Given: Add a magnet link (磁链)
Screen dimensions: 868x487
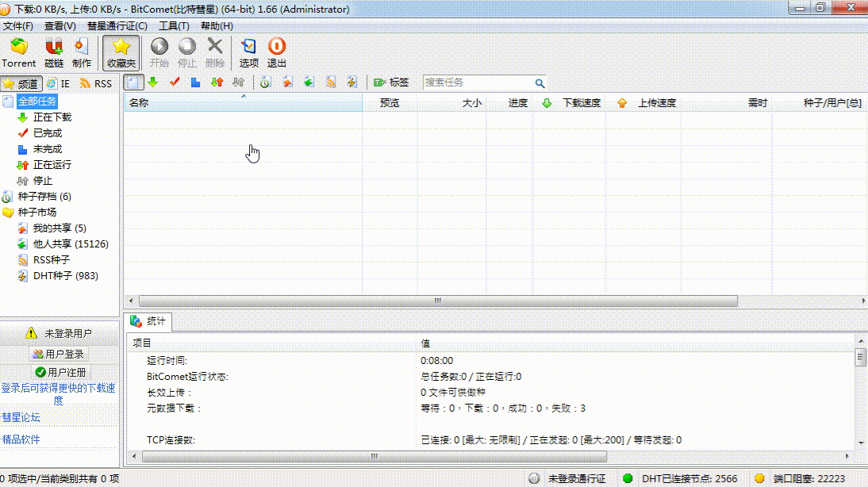Looking at the screenshot, I should [54, 53].
